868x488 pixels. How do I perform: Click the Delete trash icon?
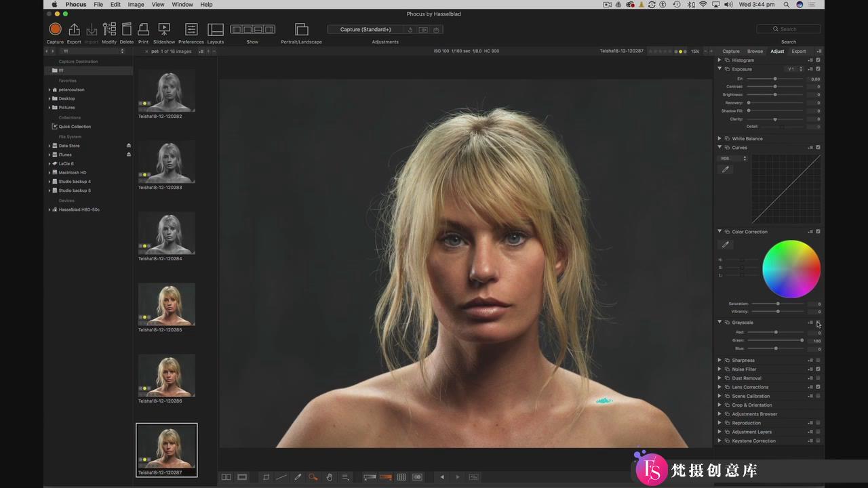[127, 29]
